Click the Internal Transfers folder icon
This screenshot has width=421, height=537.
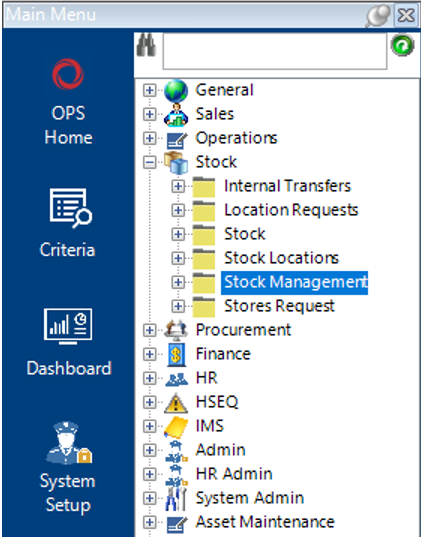pos(204,187)
